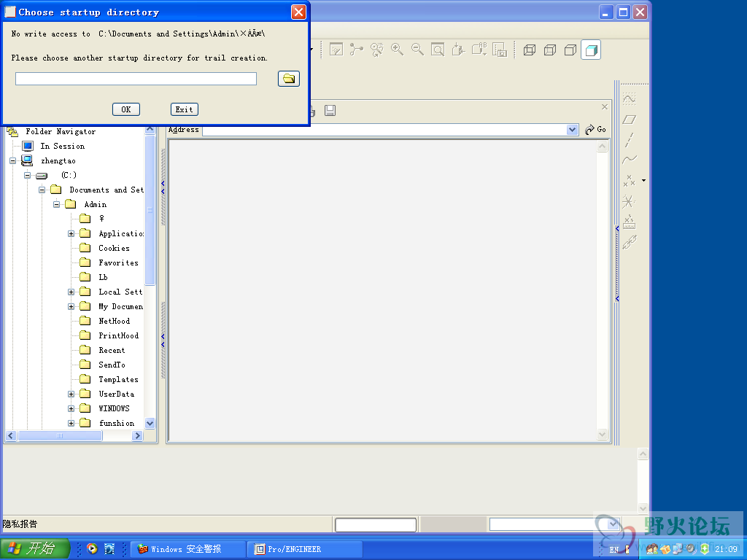747x560 pixels.
Task: Expand the UserData folder node
Action: pyautogui.click(x=71, y=394)
